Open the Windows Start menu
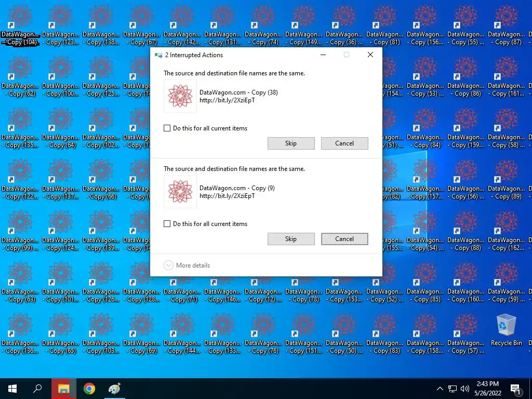This screenshot has width=532, height=399. click(x=12, y=389)
